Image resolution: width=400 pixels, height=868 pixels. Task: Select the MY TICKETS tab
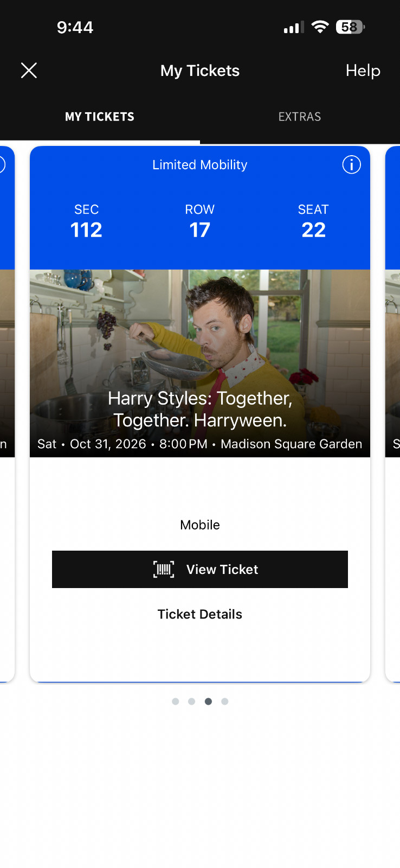99,116
